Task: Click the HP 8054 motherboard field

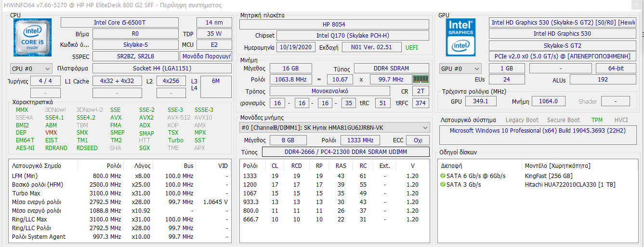Action: 334,25
